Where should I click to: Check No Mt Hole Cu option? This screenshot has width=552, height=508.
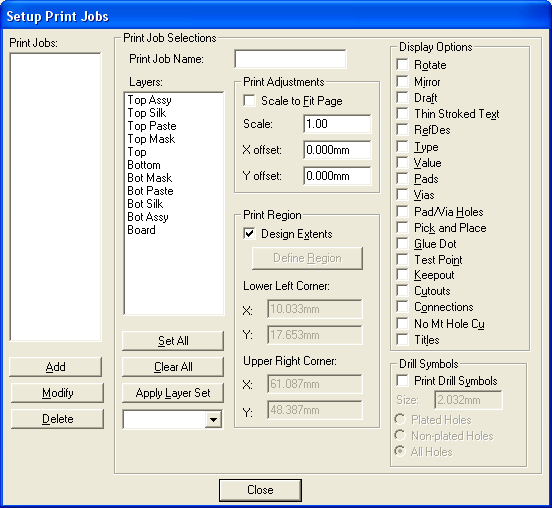coord(402,323)
